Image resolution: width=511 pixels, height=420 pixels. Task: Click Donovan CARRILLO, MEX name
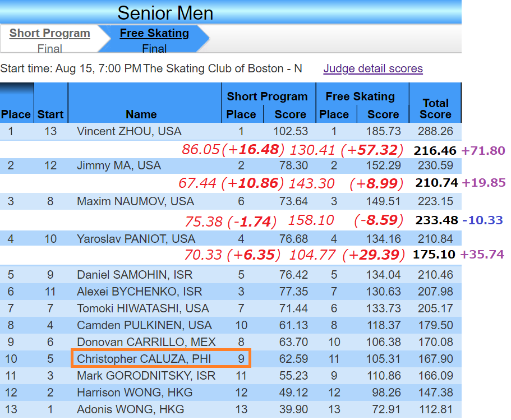[x=146, y=342]
